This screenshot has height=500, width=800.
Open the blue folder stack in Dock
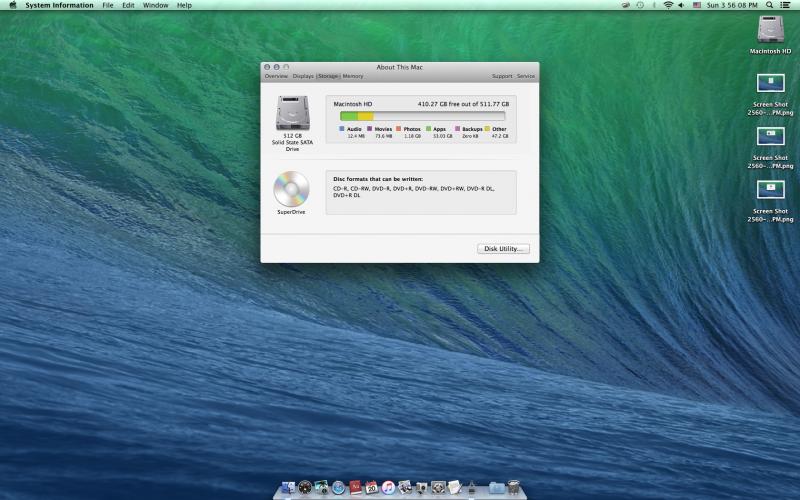pyautogui.click(x=496, y=488)
